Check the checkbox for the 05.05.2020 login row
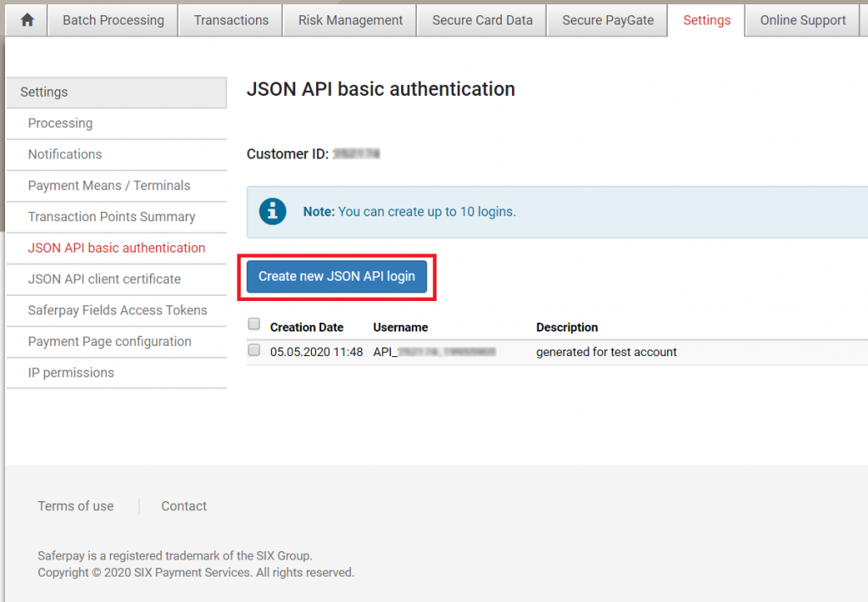 coord(253,350)
